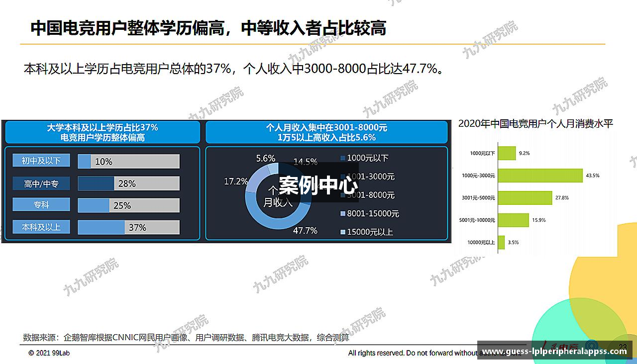
Task: Click the 28% education bar
Action: pyautogui.click(x=129, y=183)
